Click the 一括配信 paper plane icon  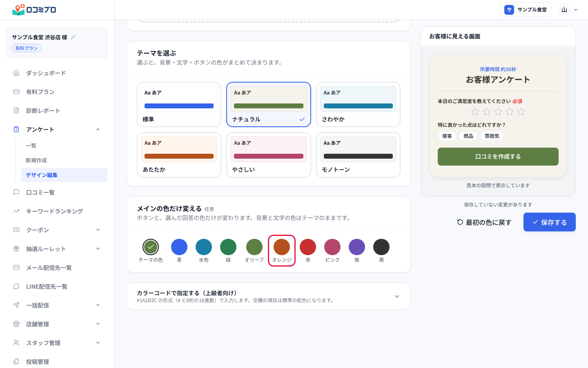click(x=16, y=305)
